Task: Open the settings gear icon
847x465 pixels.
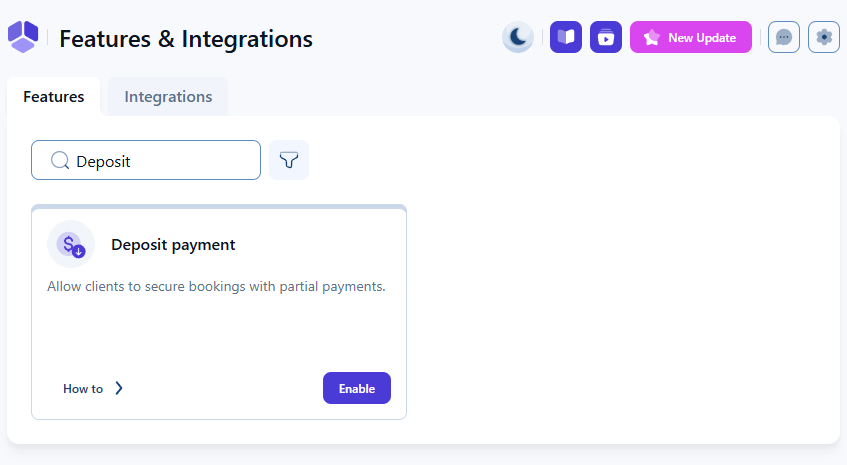Action: tap(824, 38)
